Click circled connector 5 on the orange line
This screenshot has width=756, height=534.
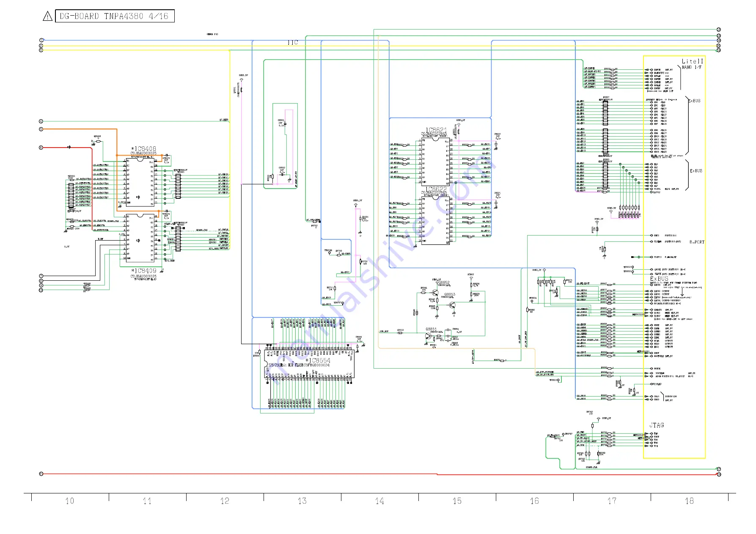click(x=41, y=129)
